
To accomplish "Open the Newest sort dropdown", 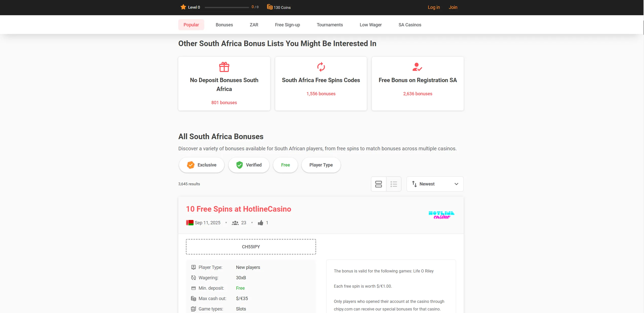I will pyautogui.click(x=435, y=184).
